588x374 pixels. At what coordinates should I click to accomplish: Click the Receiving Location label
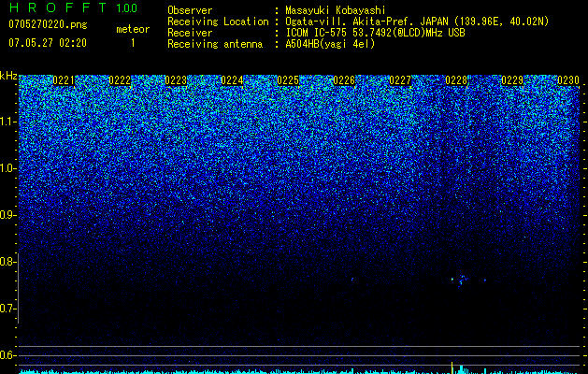point(218,22)
